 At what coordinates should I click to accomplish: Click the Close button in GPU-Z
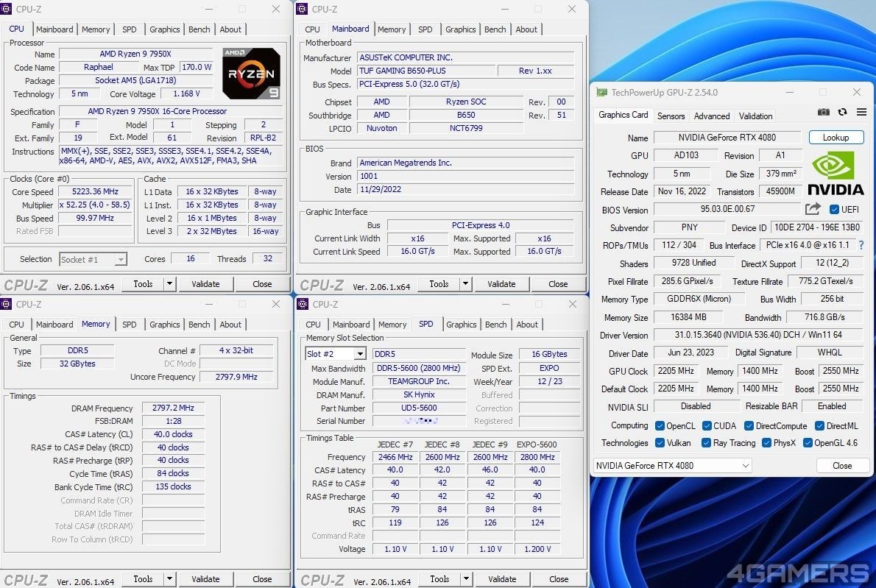[x=842, y=465]
